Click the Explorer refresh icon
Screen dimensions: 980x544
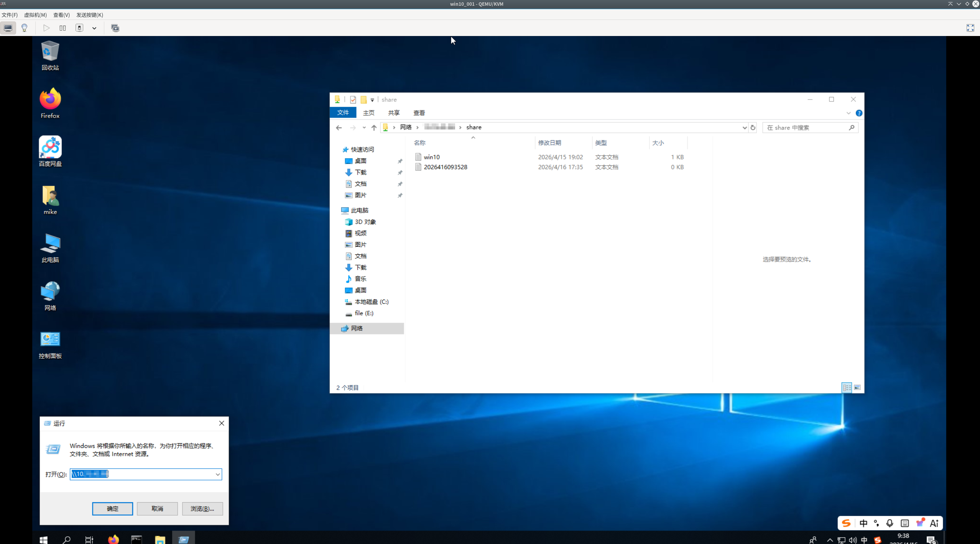pyautogui.click(x=753, y=128)
